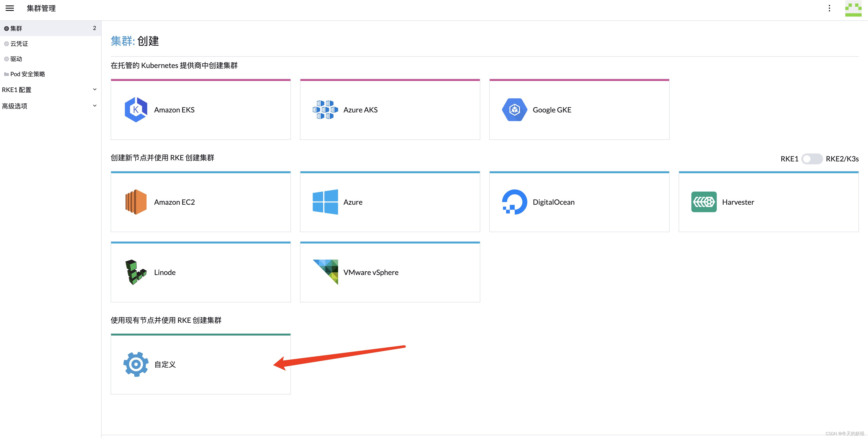Select the Amazon EC2 card

click(x=200, y=202)
